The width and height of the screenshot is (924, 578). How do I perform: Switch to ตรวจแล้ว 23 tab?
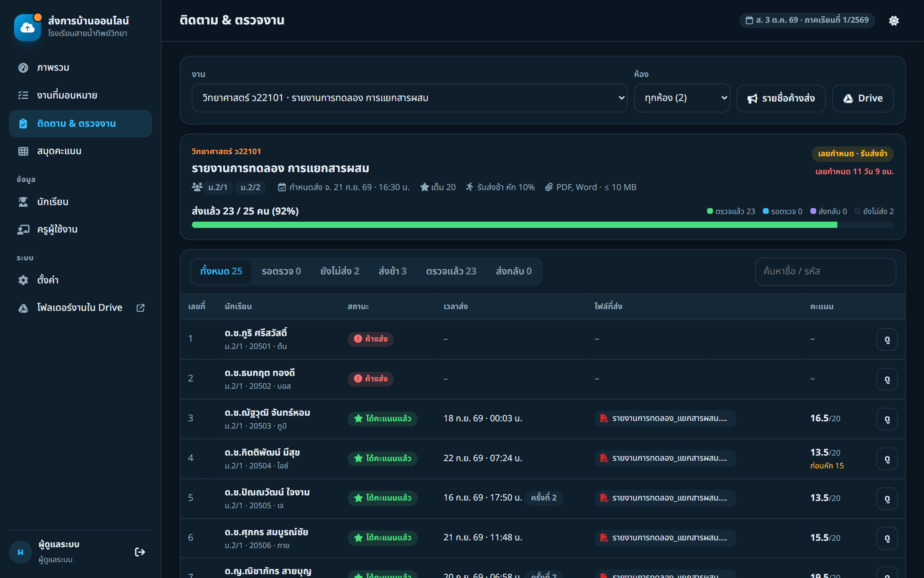pyautogui.click(x=451, y=271)
